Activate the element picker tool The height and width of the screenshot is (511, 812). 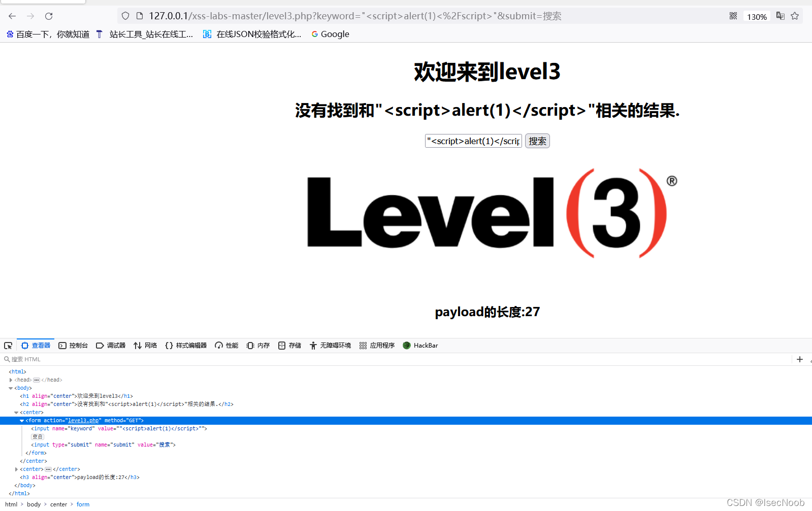point(8,346)
